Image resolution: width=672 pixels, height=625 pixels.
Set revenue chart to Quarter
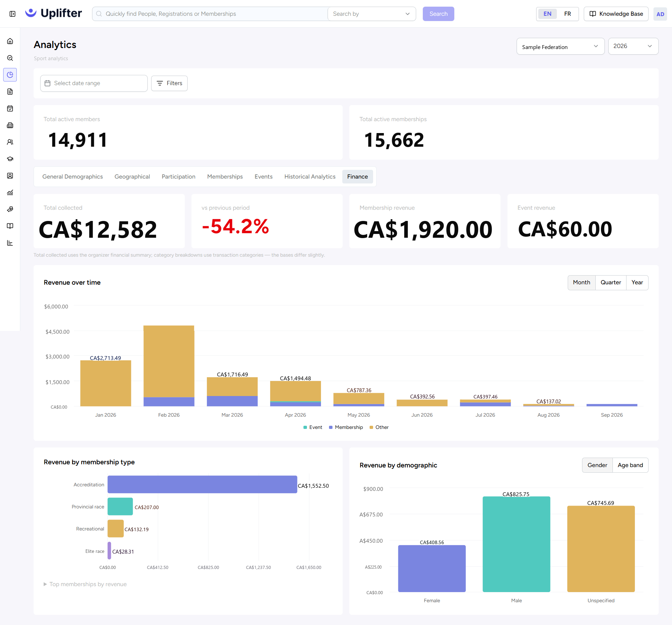(611, 283)
